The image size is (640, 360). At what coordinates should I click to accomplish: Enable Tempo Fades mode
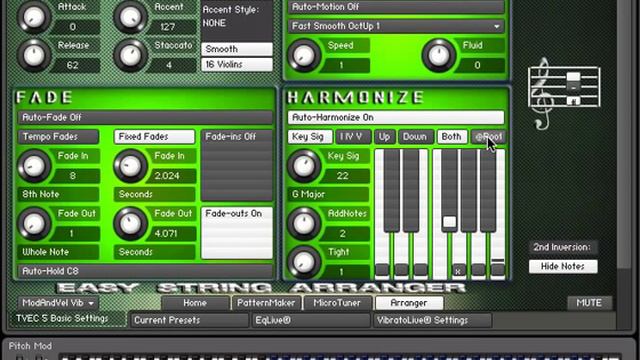coord(58,137)
